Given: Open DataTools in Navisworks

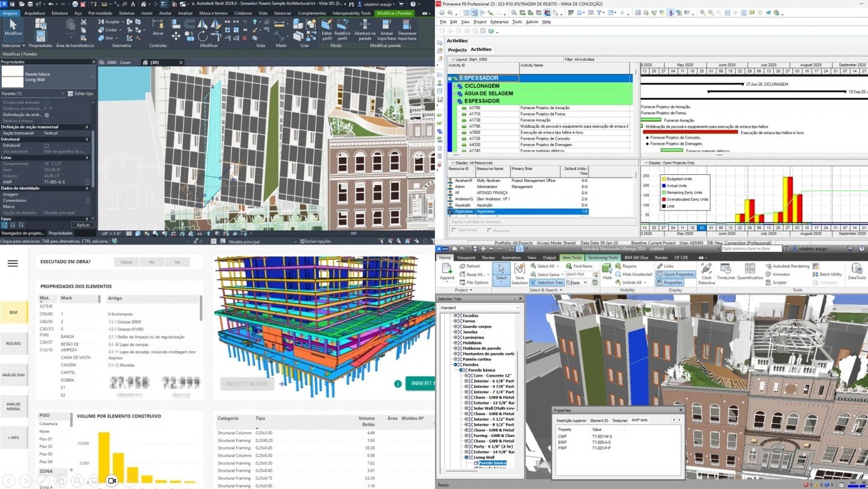Looking at the screenshot, I should 857,272.
